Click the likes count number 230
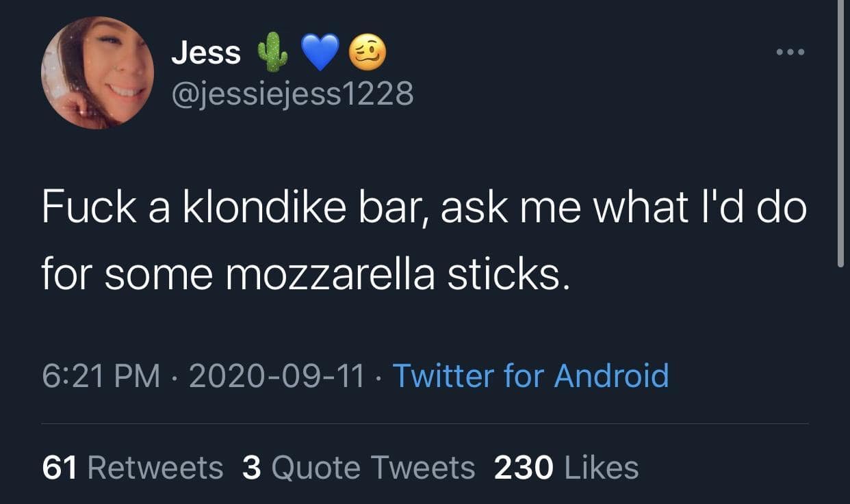 coord(524,468)
